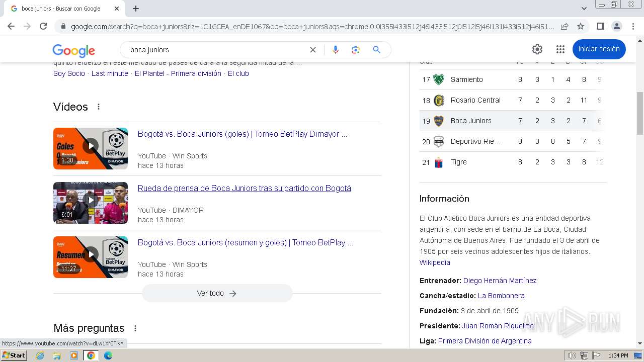Click the taskbar clock 1:34 PM

click(x=618, y=355)
